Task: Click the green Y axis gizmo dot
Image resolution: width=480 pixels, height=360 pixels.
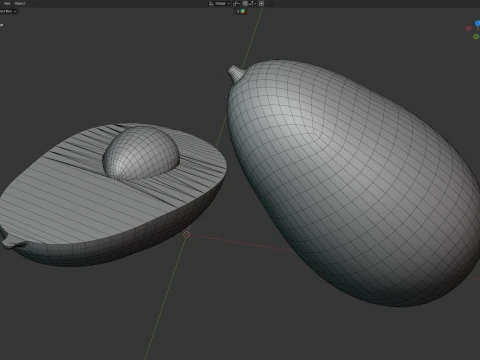Action: (476, 36)
